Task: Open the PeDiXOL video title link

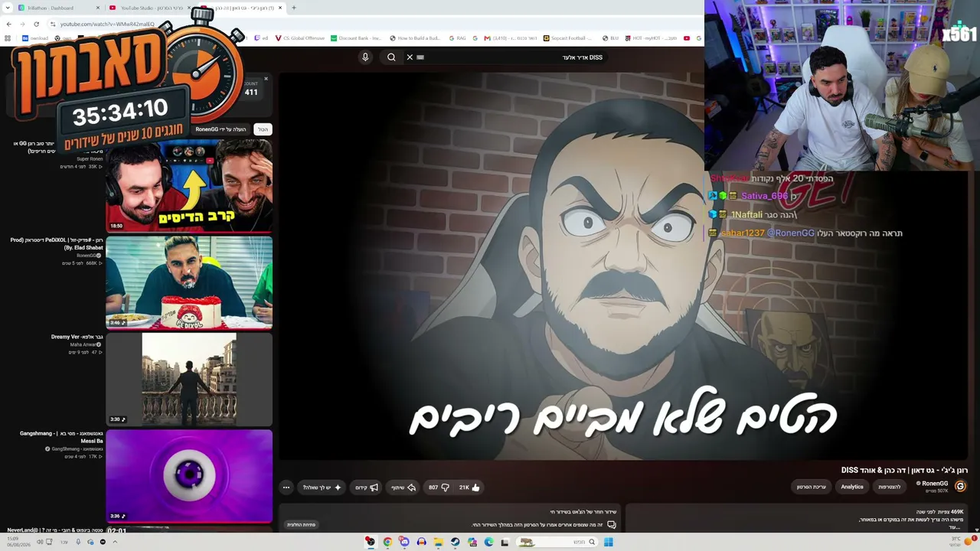Action: (57, 243)
